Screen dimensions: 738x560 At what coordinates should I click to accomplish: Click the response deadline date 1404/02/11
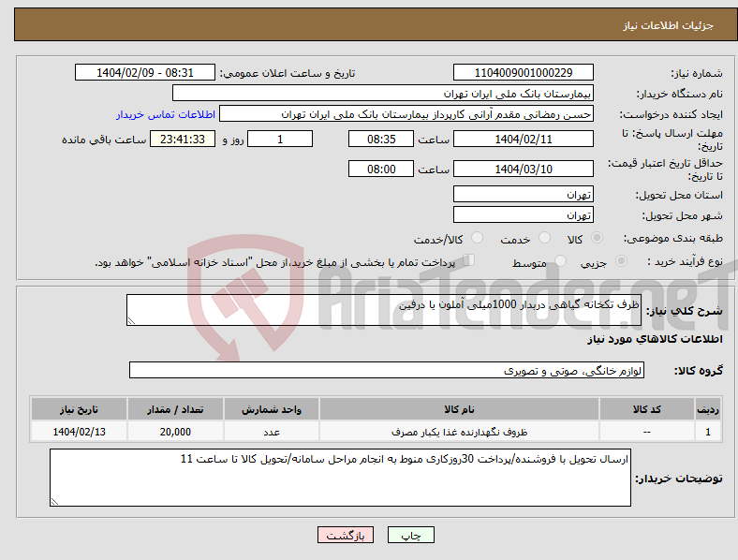[523, 139]
